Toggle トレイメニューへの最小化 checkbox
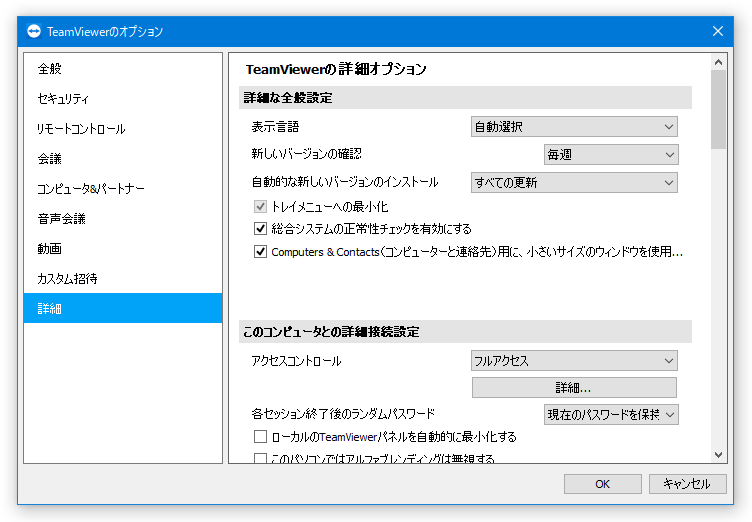 [260, 207]
